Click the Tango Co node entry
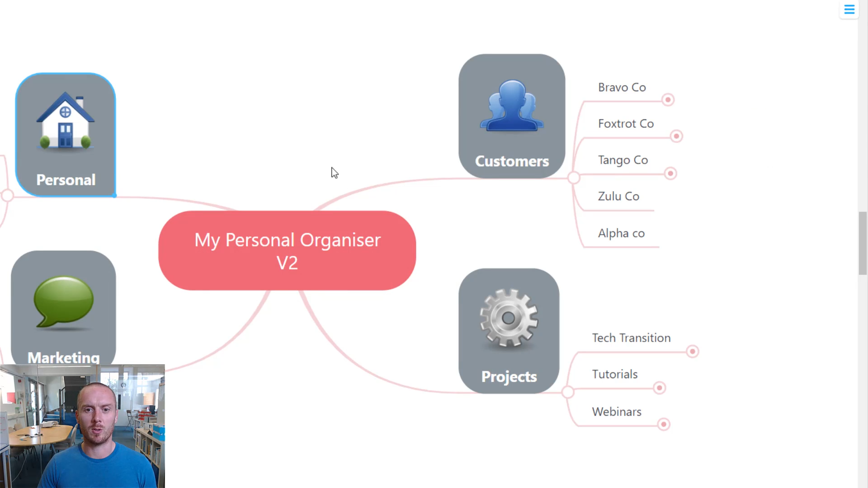Image resolution: width=868 pixels, height=488 pixels. (x=623, y=159)
